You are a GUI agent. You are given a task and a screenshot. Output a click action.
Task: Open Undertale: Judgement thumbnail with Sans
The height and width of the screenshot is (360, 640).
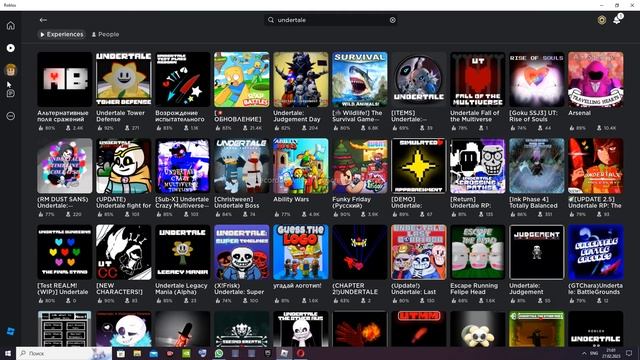(x=537, y=252)
